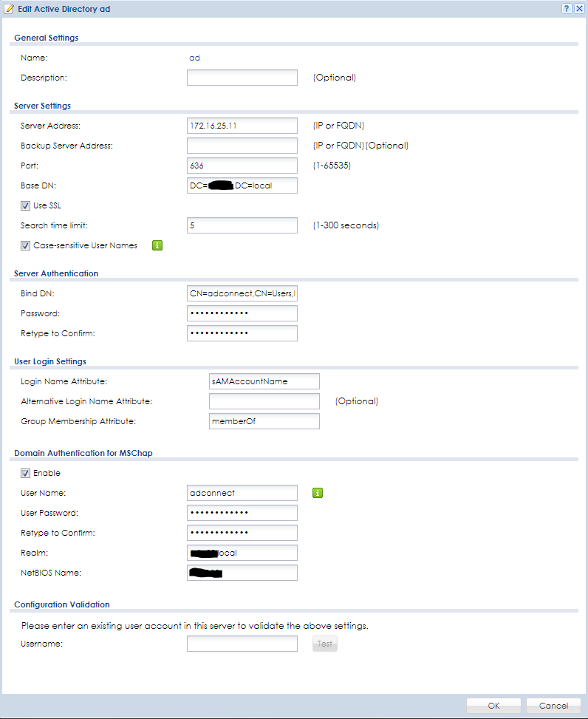Focus the Description input field
This screenshot has width=588, height=719.
coord(242,78)
